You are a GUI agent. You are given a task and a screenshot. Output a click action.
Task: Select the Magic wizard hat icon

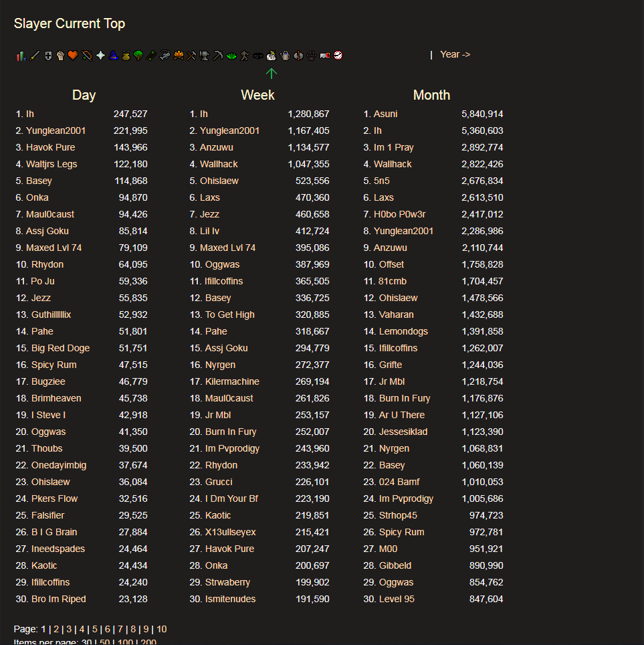pyautogui.click(x=114, y=56)
